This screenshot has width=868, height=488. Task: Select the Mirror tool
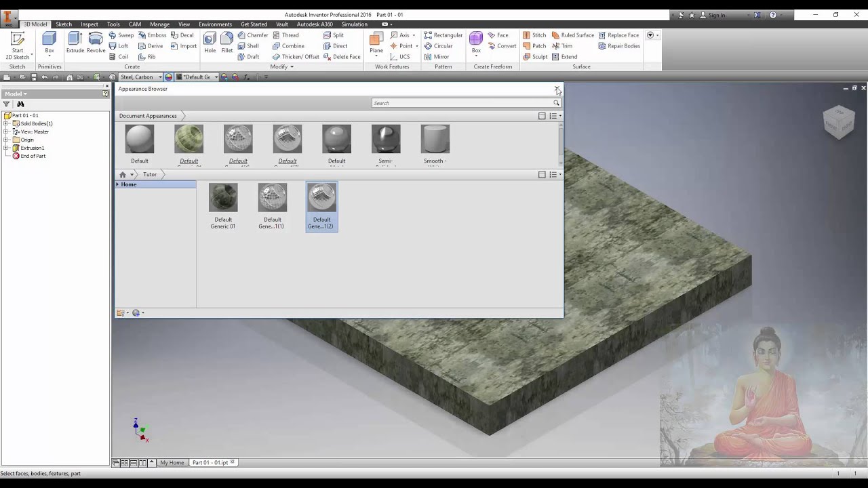(x=437, y=57)
